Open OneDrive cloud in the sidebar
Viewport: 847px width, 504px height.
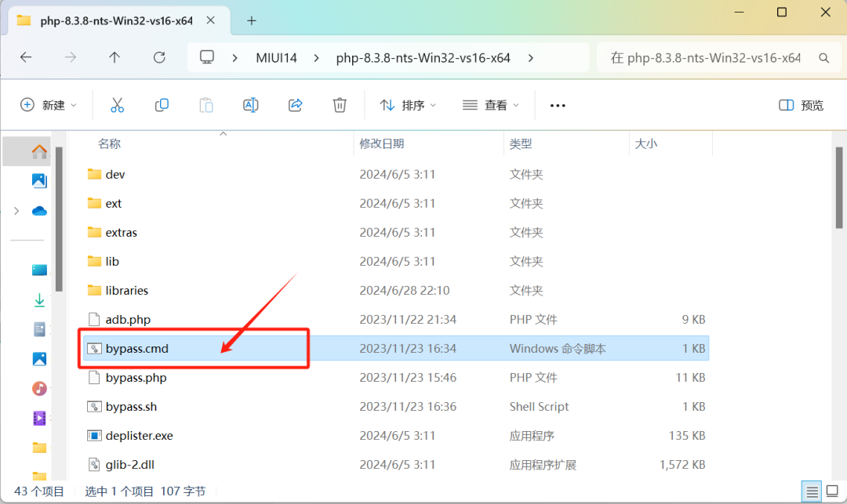(x=39, y=211)
